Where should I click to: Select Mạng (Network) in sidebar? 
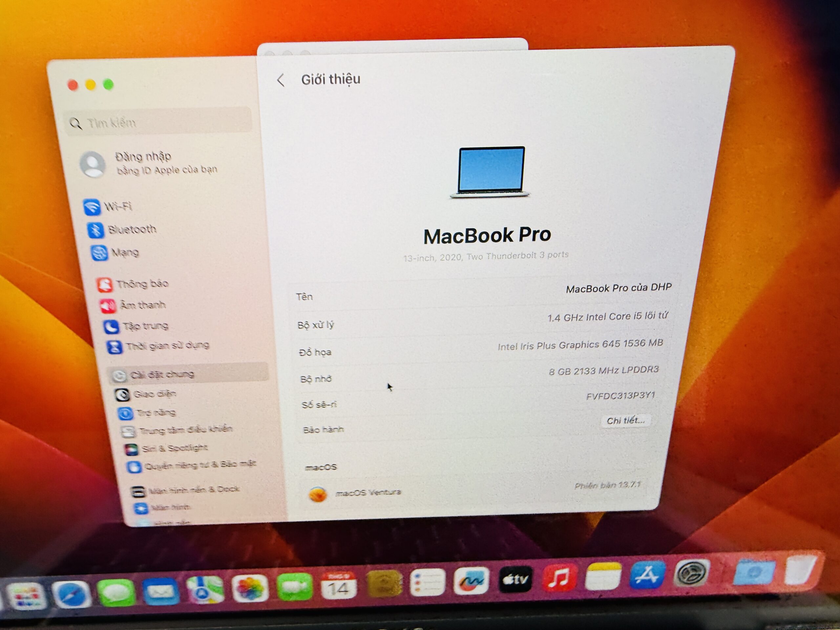(x=115, y=253)
